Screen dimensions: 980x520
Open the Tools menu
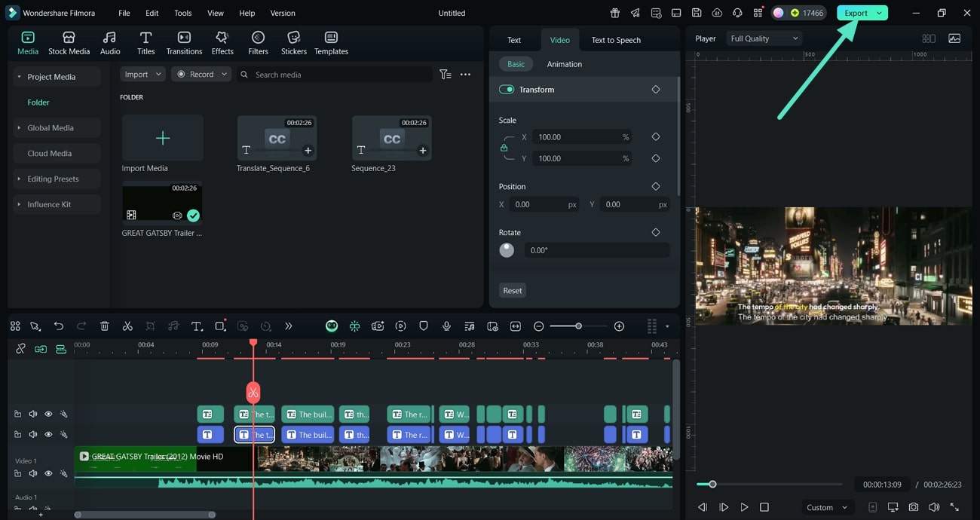tap(182, 13)
